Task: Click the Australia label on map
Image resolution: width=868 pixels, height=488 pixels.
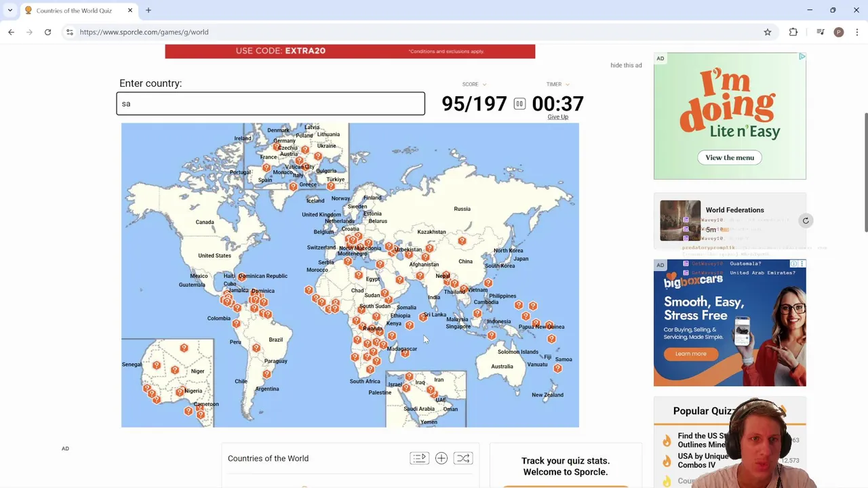Action: pos(502,367)
